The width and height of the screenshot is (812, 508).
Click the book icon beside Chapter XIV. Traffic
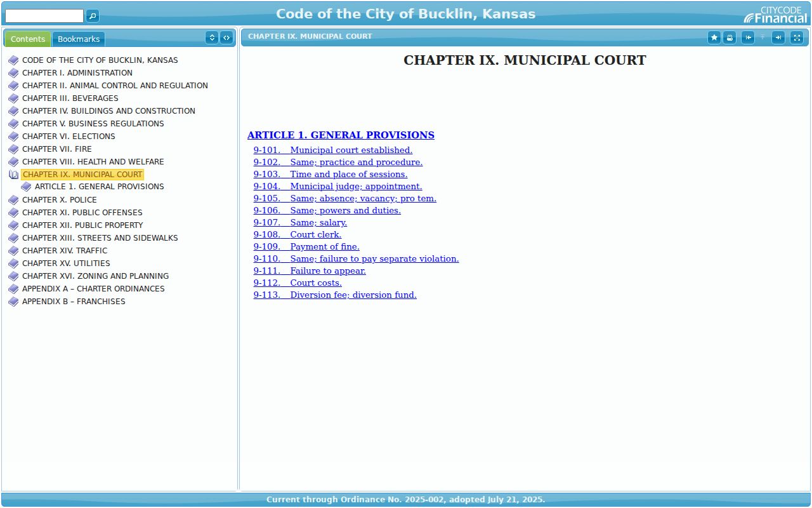(13, 251)
